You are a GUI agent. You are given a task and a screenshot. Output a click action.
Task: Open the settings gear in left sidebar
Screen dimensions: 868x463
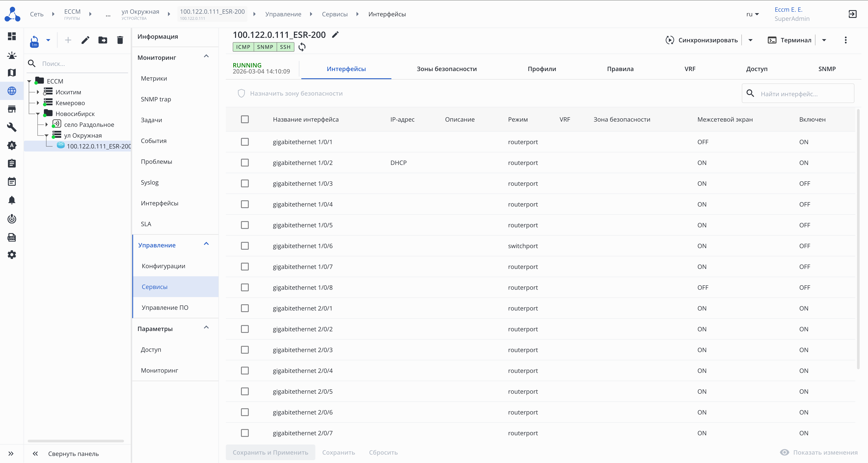click(12, 255)
